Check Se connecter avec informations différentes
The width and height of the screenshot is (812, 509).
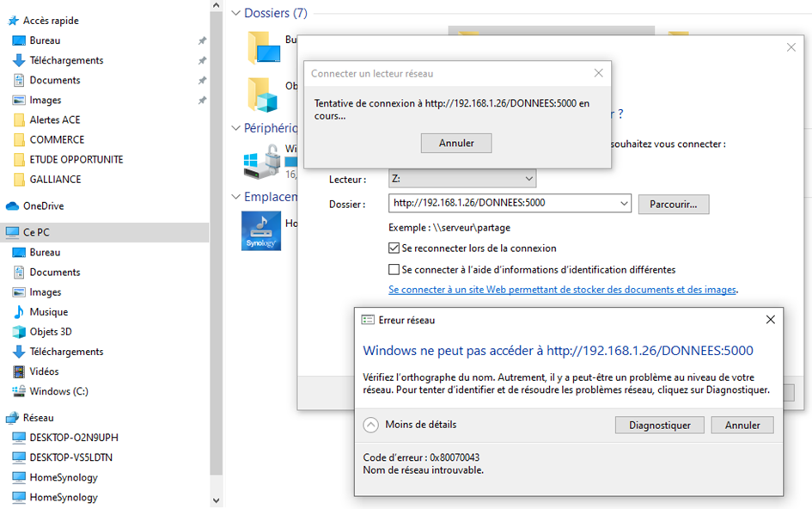tap(394, 269)
